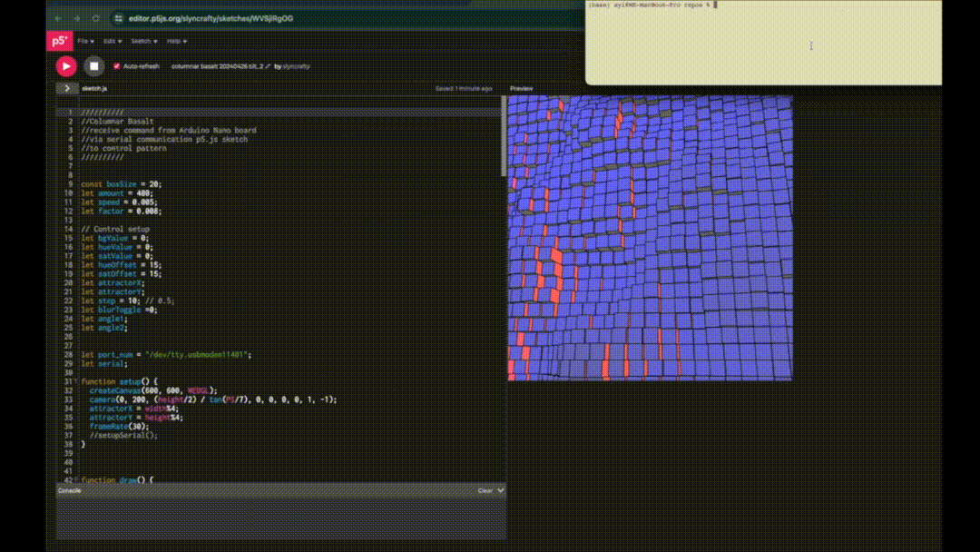
Task: Open the Help dropdown menu
Action: coord(176,41)
